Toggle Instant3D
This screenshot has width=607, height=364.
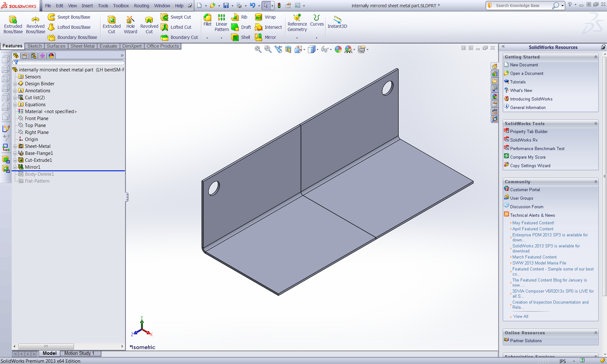tap(337, 22)
